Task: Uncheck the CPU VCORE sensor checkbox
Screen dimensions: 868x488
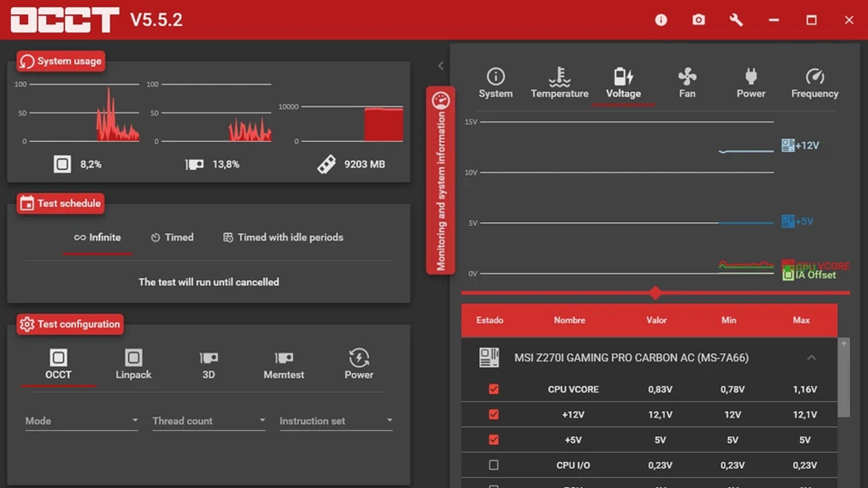Action: pyautogui.click(x=494, y=389)
